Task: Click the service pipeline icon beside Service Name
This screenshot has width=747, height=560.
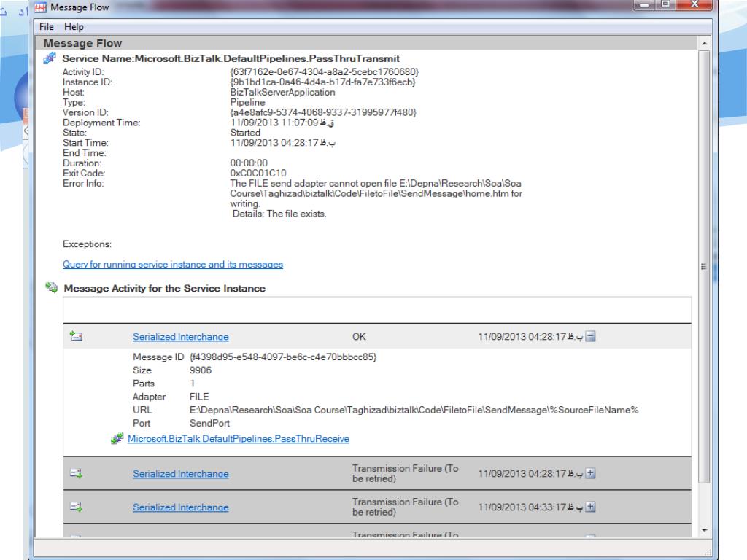Action: coord(50,58)
